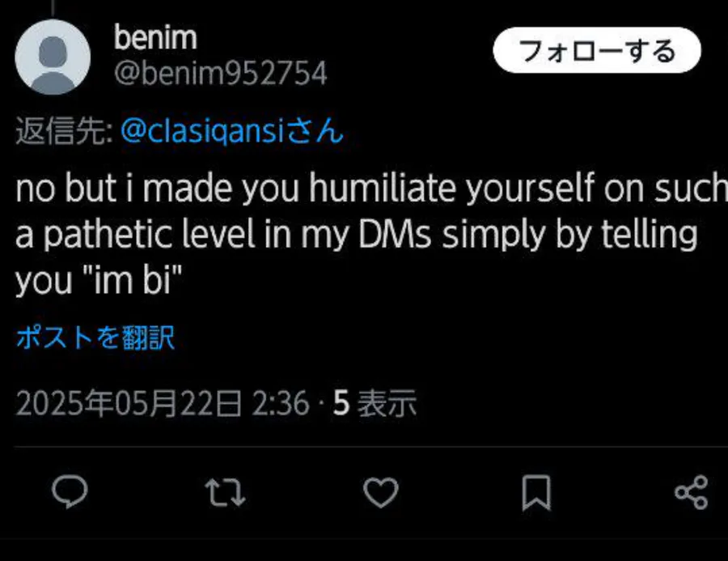Click the quoted "im bi" text line
The width and height of the screenshot is (728, 561).
click(x=97, y=281)
